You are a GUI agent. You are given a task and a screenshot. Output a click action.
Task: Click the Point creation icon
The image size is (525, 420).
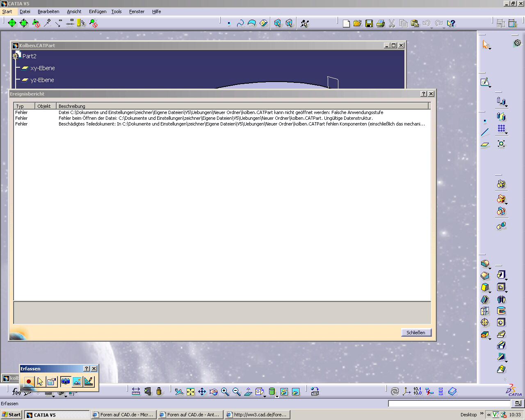(x=485, y=121)
